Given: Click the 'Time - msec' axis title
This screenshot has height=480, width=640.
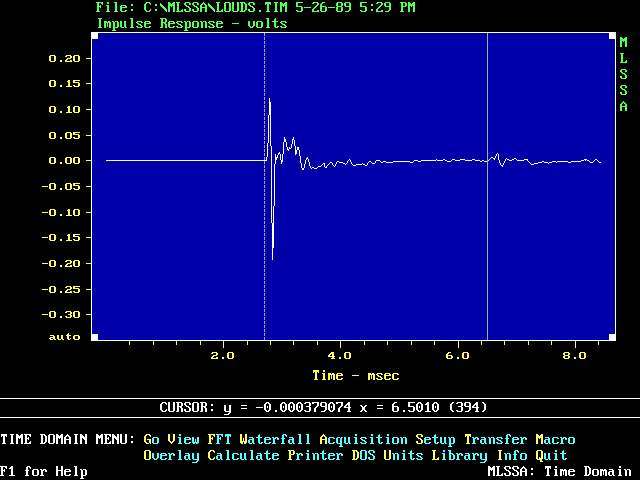Looking at the screenshot, I should click(x=356, y=376).
